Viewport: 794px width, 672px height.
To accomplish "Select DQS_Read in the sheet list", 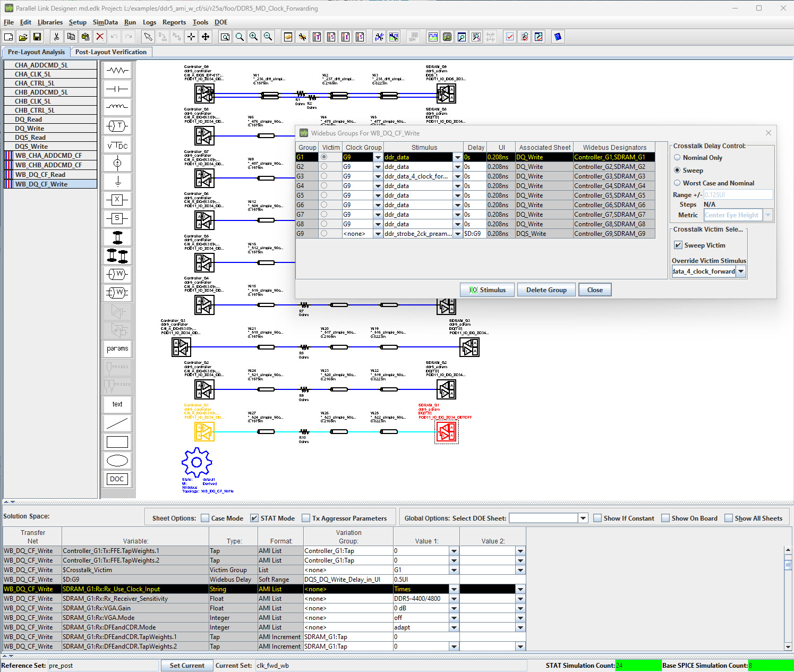I will tap(30, 138).
